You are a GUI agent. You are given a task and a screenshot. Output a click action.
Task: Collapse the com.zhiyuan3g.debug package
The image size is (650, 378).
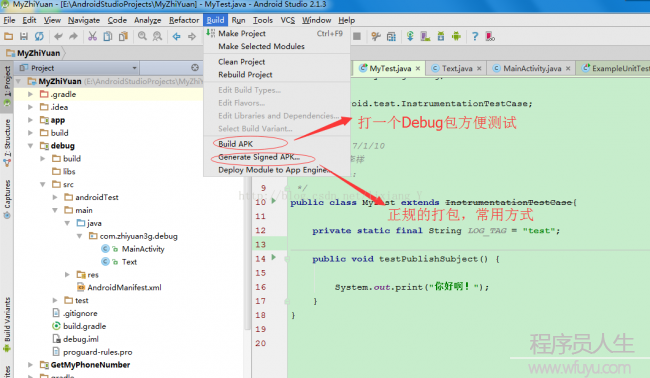(80, 236)
